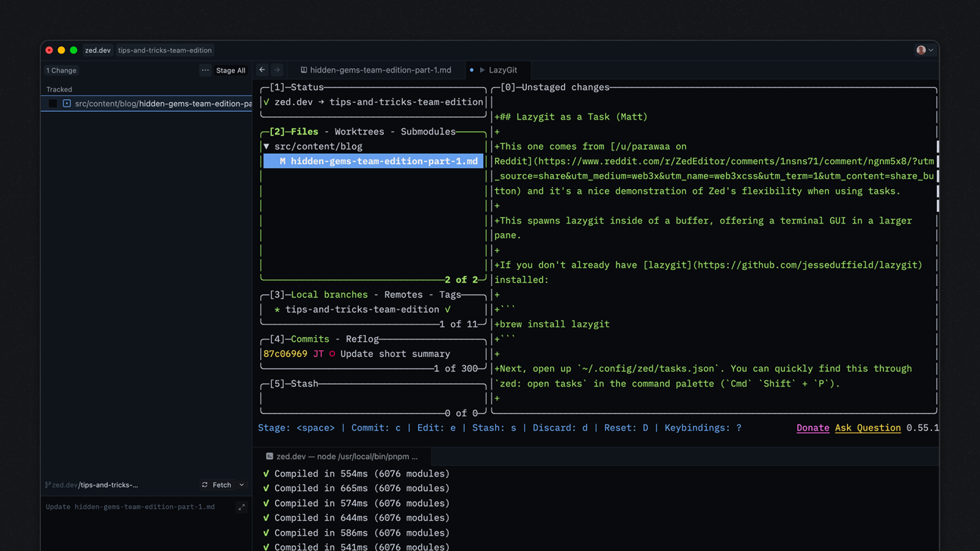Toggle the staging checkbox for the tracked file

[53, 104]
